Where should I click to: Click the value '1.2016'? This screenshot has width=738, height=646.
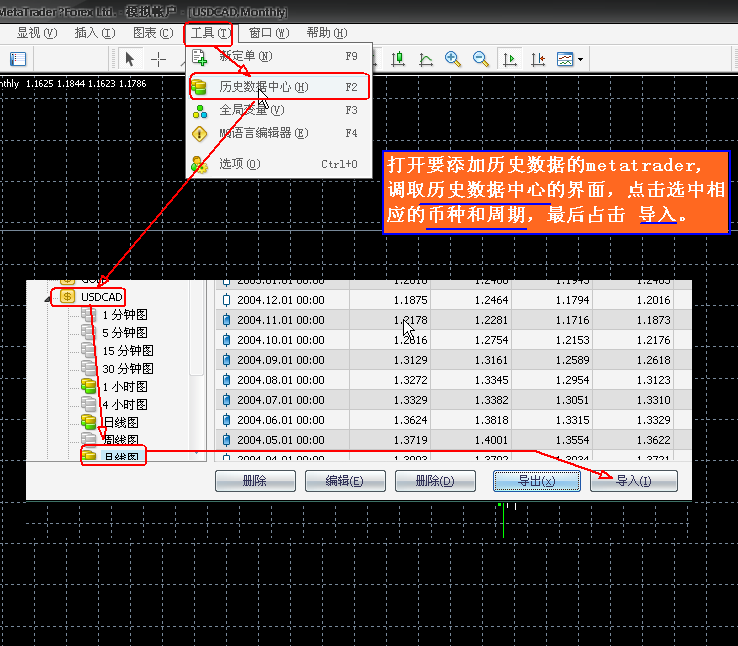coord(653,300)
